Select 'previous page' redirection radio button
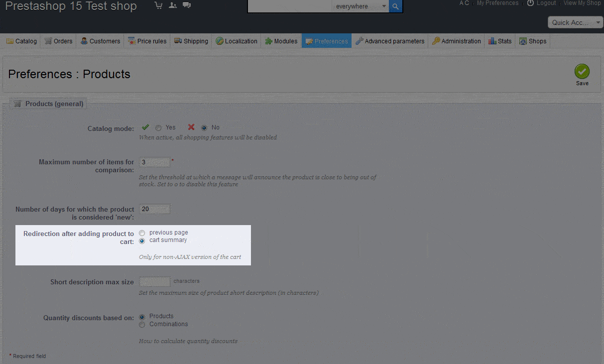604x364 pixels. pos(142,233)
